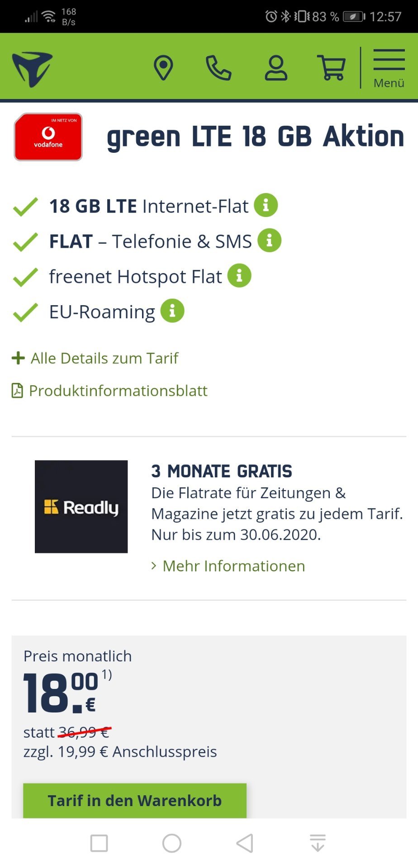Tap the Android home circle button
This screenshot has width=418, height=868.
pos(172,843)
